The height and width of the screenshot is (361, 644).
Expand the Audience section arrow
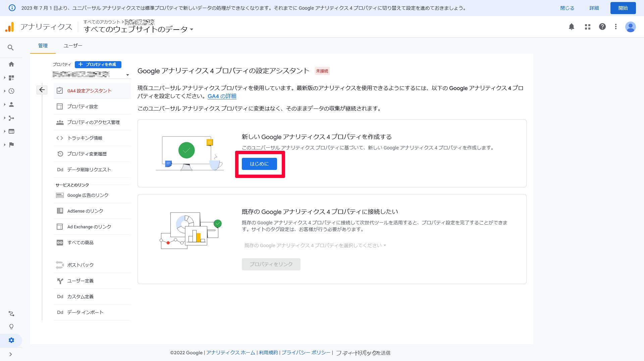5,104
